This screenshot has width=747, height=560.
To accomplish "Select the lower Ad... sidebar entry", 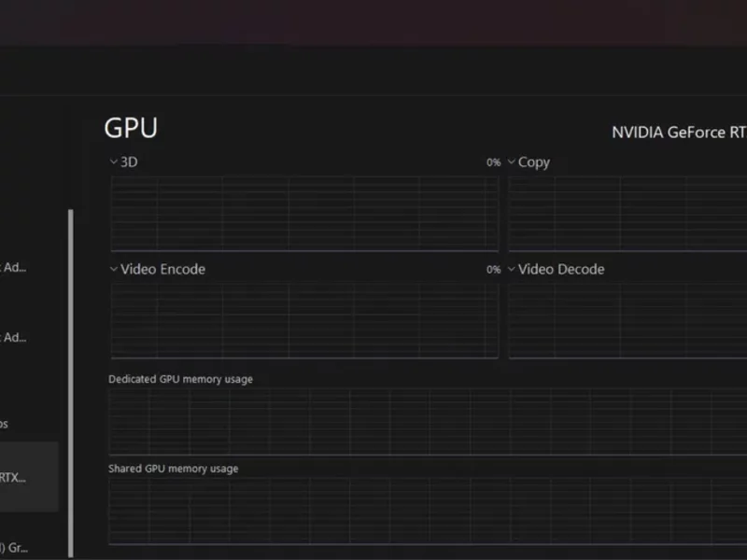I will (14, 337).
